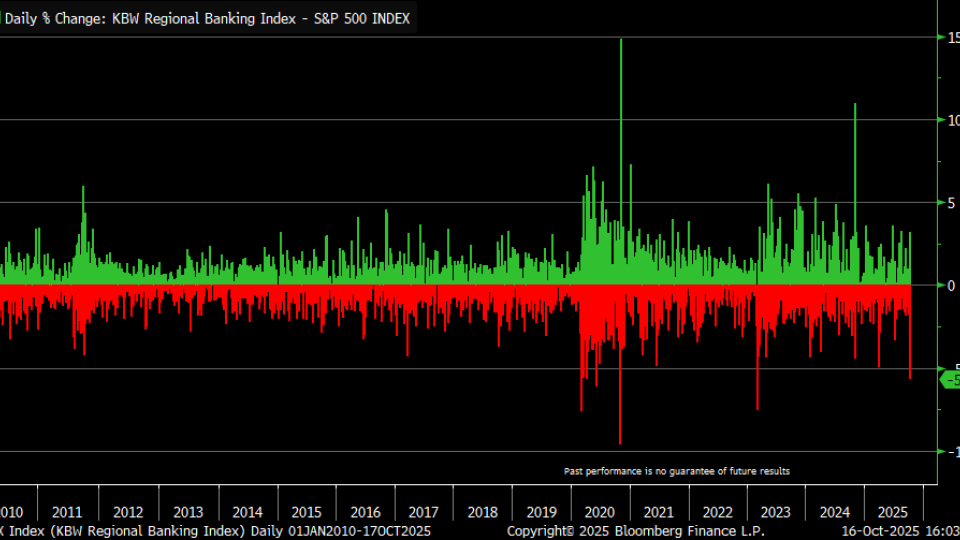Click the chart title legend text
This screenshot has height=540, width=960.
tap(207, 18)
